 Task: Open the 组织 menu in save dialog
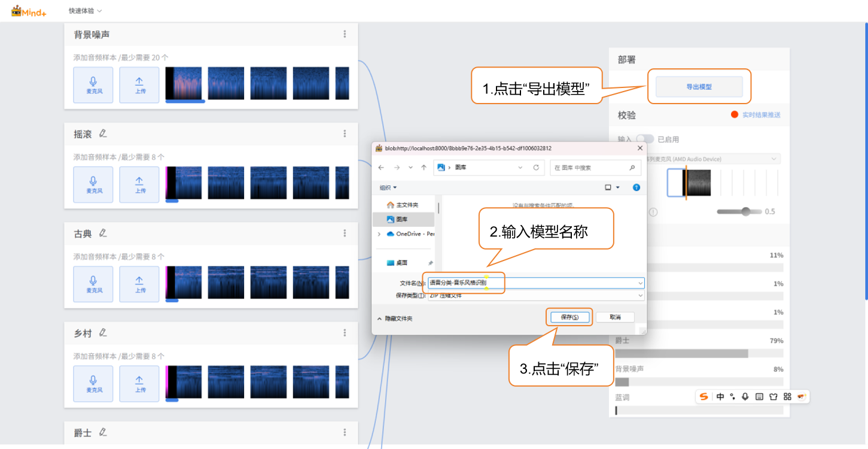pyautogui.click(x=388, y=187)
